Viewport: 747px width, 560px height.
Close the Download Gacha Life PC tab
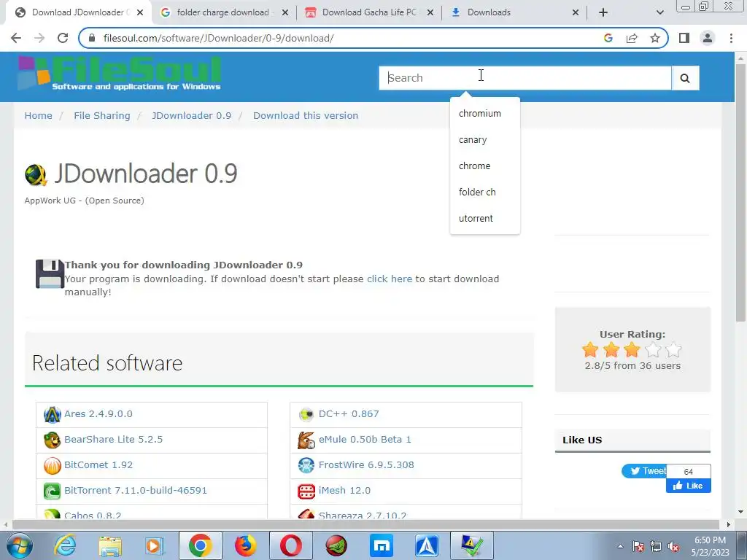[x=430, y=12]
